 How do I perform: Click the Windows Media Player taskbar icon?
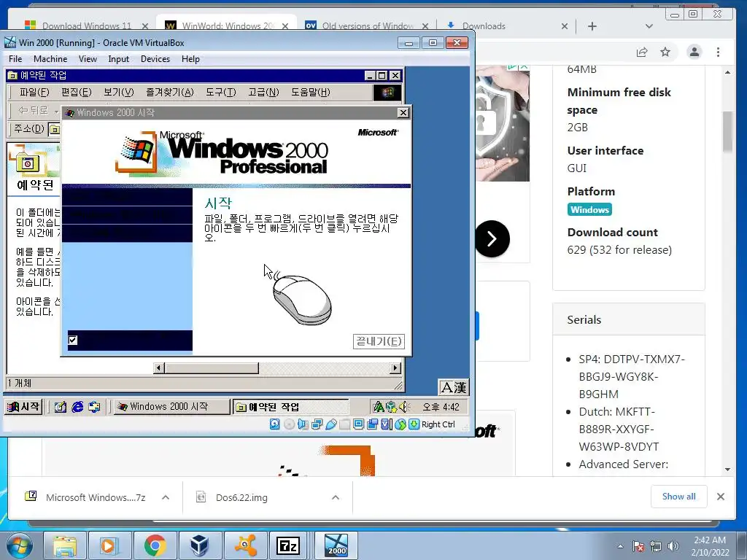109,545
